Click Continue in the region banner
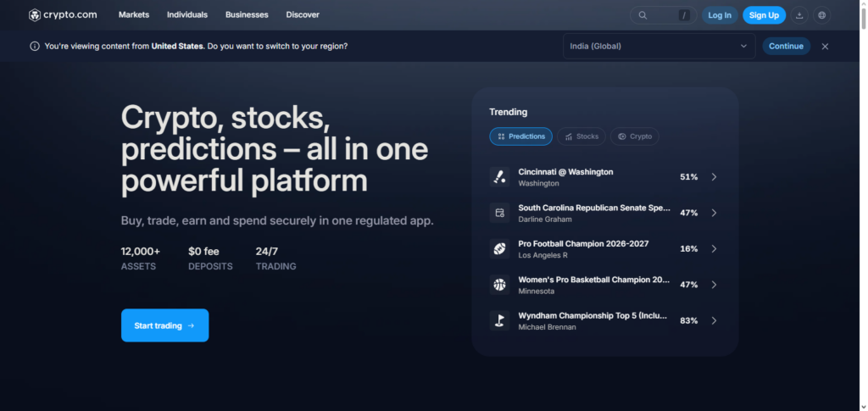This screenshot has height=411, width=868. pyautogui.click(x=786, y=47)
